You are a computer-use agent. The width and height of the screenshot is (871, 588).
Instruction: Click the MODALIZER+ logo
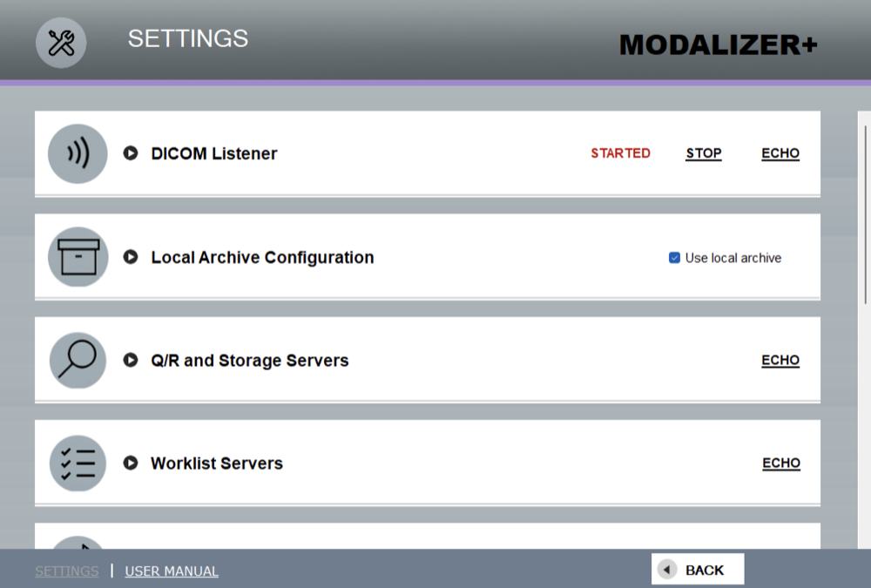(719, 45)
